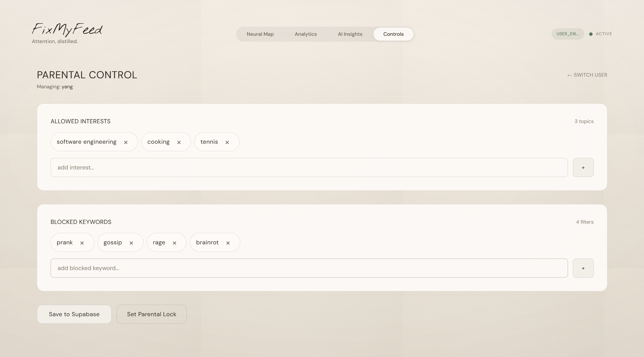Go to AI Insights tab
The image size is (644, 357).
click(350, 34)
